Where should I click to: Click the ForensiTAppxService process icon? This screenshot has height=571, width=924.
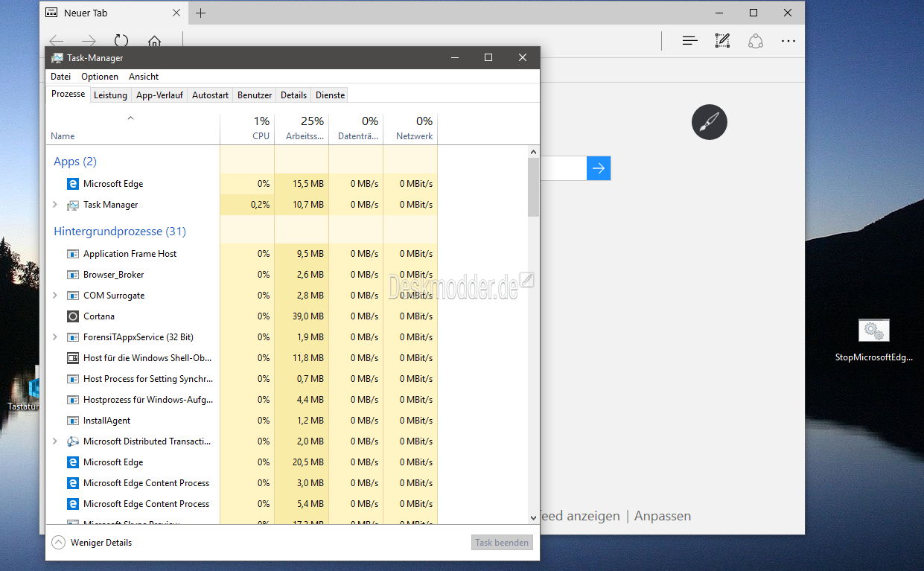73,337
